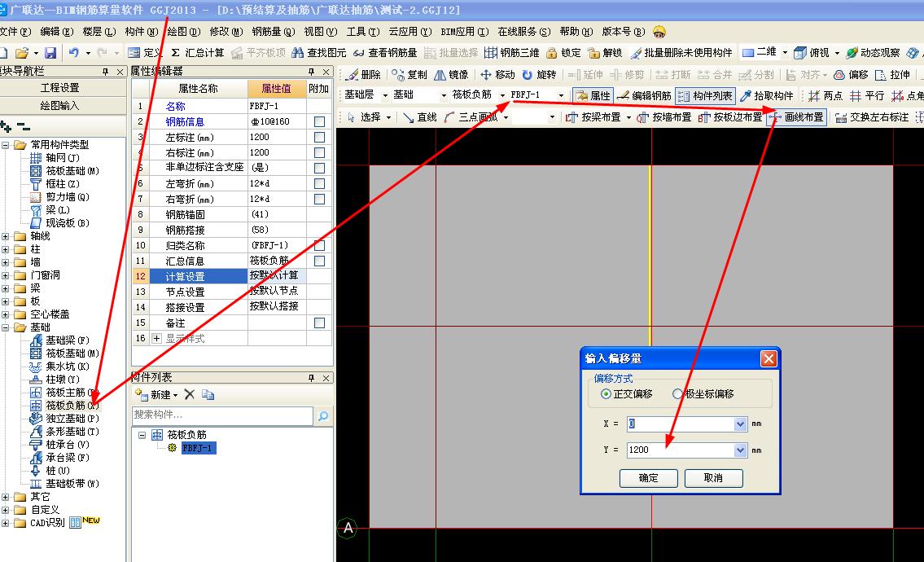Click 批量删除未使用构件 tool
This screenshot has height=562, width=924.
[681, 52]
